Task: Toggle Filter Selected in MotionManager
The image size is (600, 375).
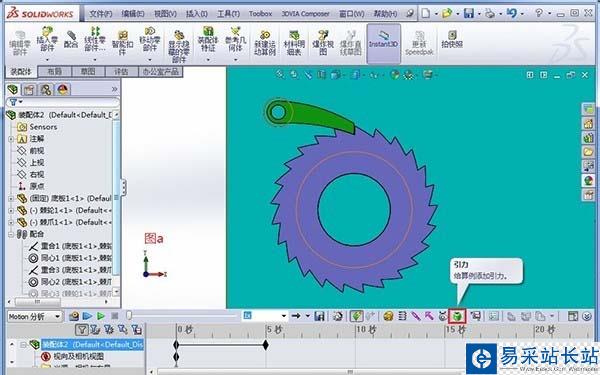Action: click(x=122, y=329)
